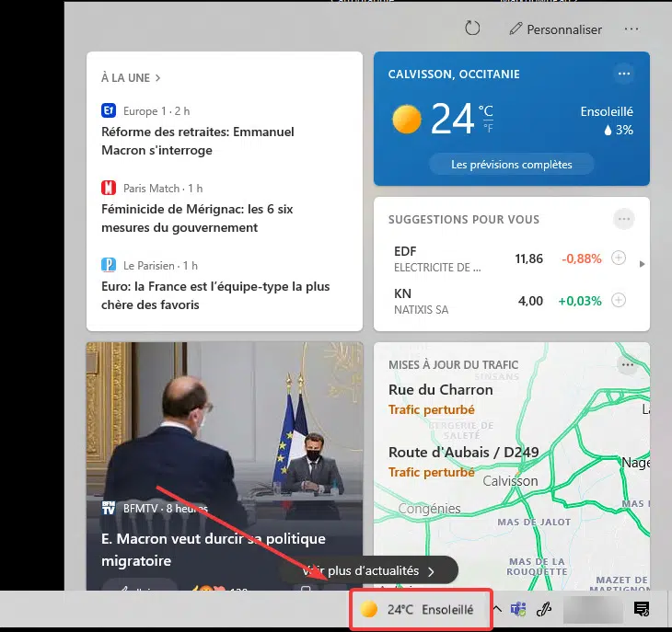Viewport: 672px width, 632px height.
Task: Click the 3% precipitation value
Action: click(618, 130)
